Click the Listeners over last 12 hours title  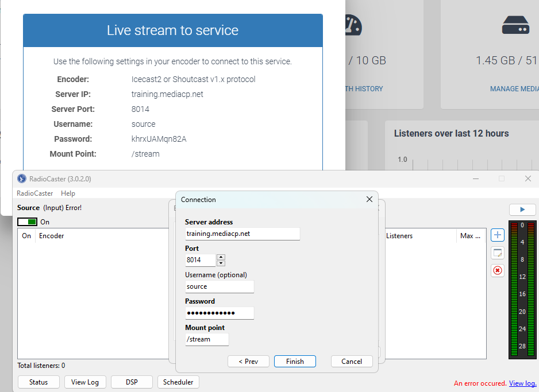(451, 133)
